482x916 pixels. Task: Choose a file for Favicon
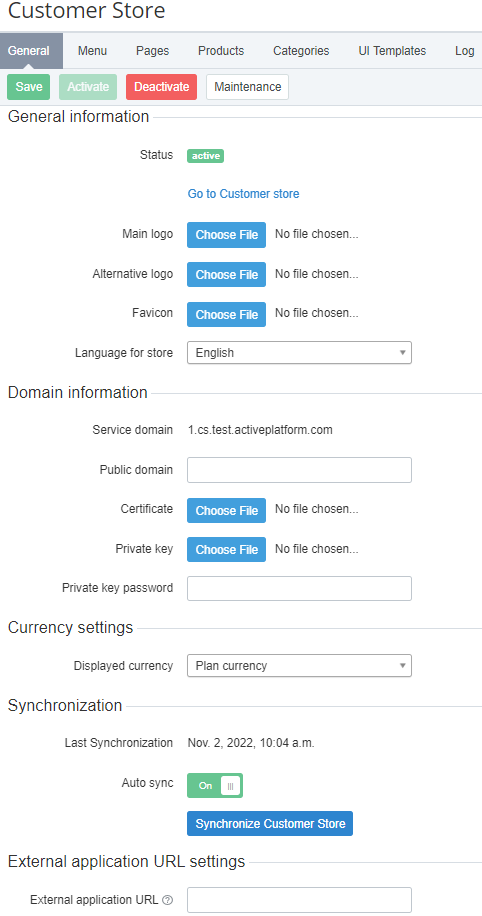(x=227, y=314)
